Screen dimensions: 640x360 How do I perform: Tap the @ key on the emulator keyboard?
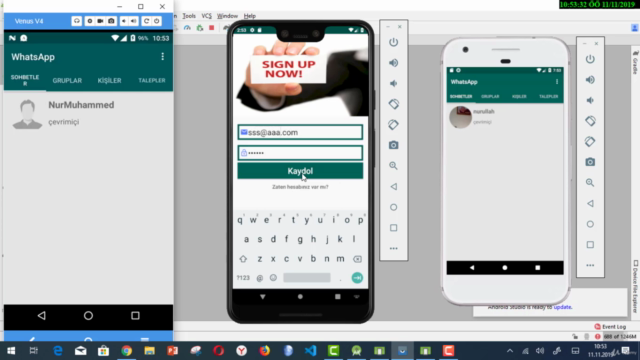click(x=260, y=278)
